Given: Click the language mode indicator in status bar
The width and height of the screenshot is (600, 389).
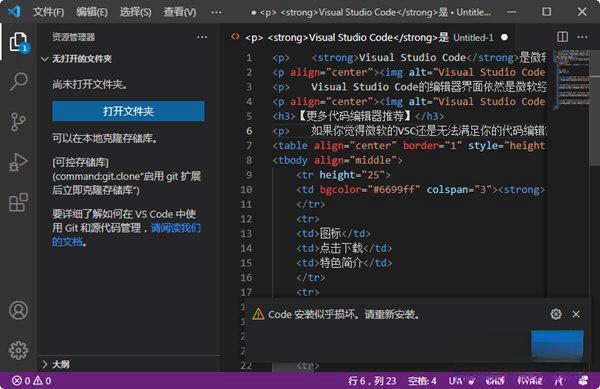Looking at the screenshot, I should pyautogui.click(x=530, y=381).
